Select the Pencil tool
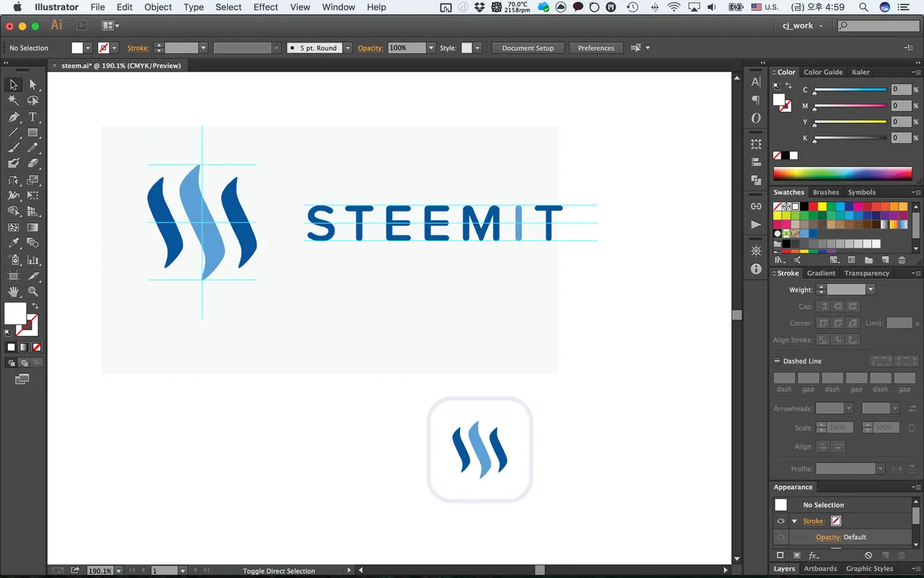The height and width of the screenshot is (578, 924). click(32, 148)
